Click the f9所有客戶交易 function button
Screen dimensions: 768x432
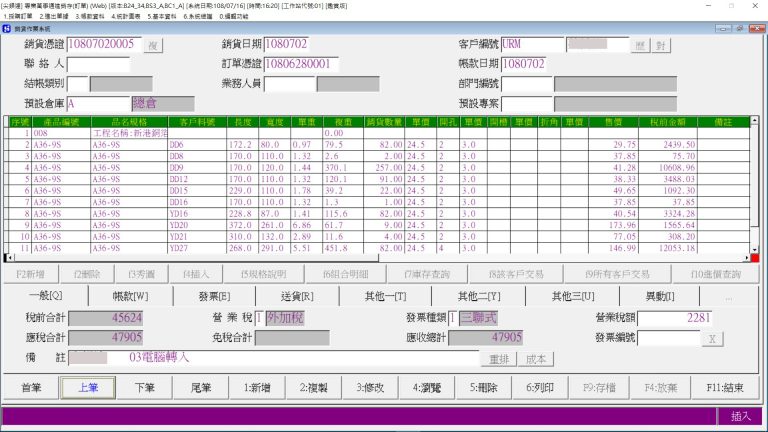click(x=617, y=274)
